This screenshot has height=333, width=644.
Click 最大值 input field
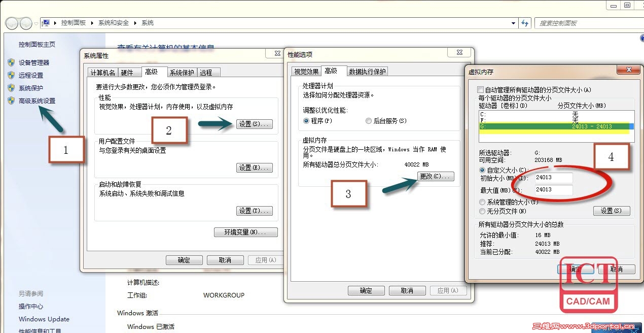[x=553, y=190]
